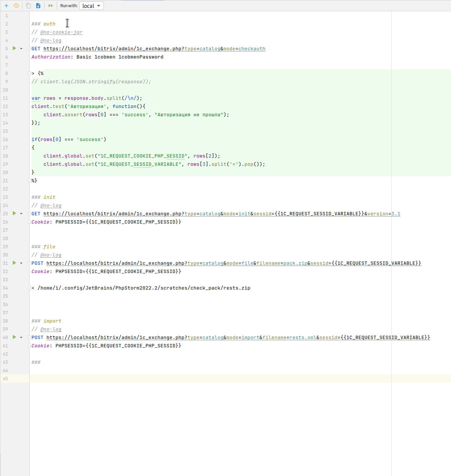This screenshot has width=451, height=476.
Task: Click the @no-log tag on line 4
Action: coord(51,41)
